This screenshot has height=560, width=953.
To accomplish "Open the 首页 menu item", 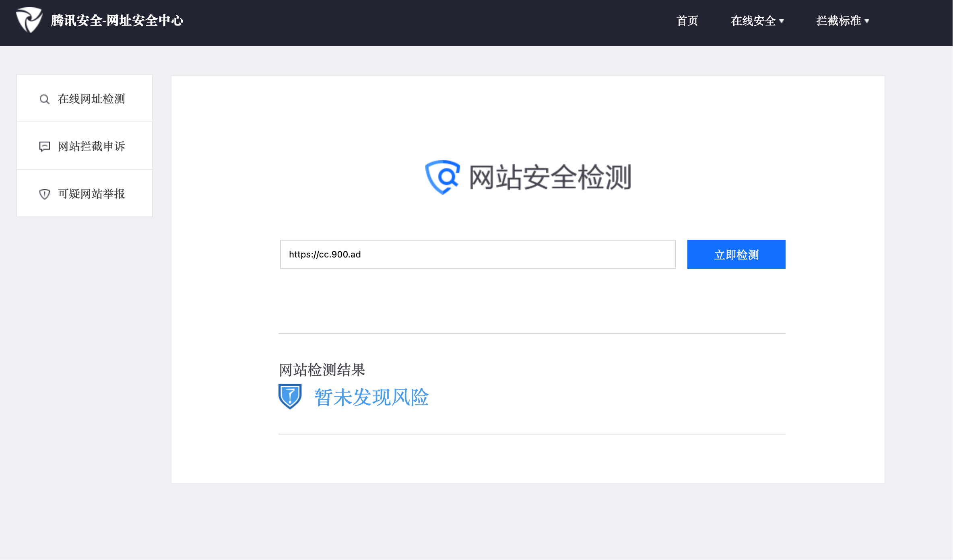I will click(x=687, y=21).
